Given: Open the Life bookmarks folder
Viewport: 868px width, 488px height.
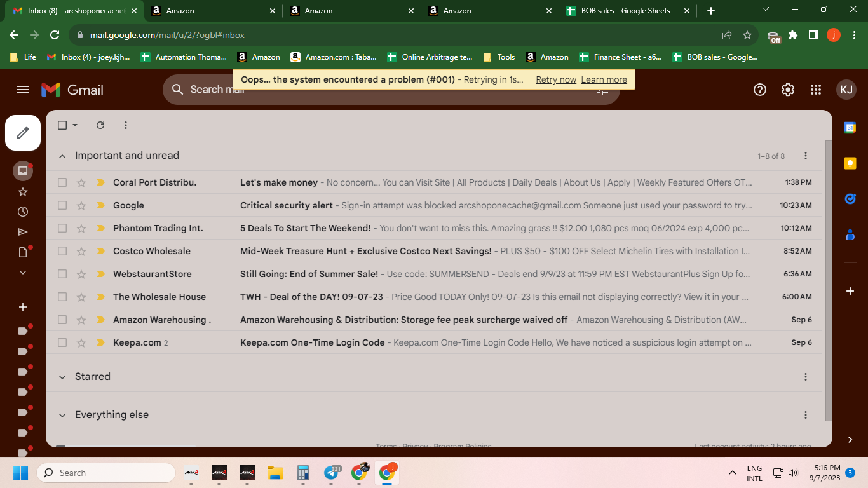Looking at the screenshot, I should tap(24, 57).
